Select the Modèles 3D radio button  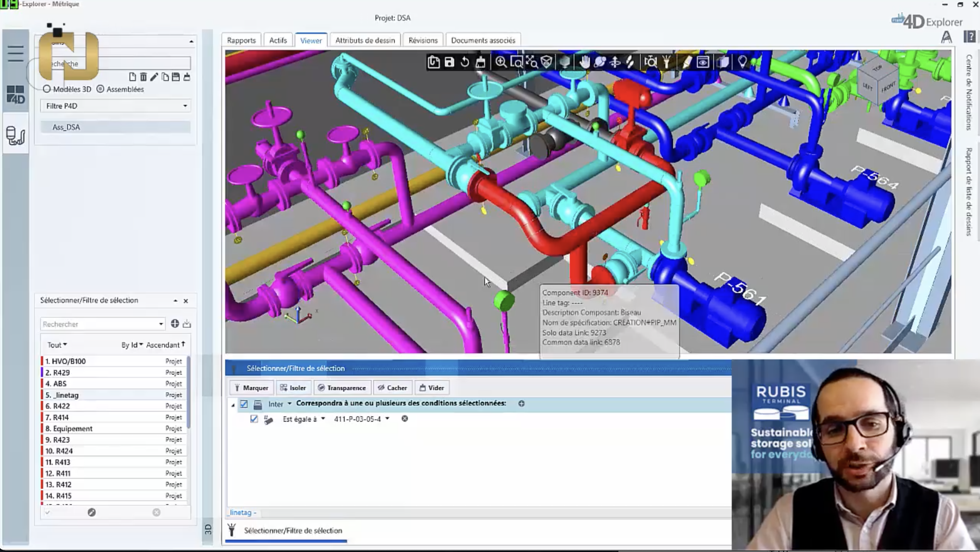tap(47, 89)
